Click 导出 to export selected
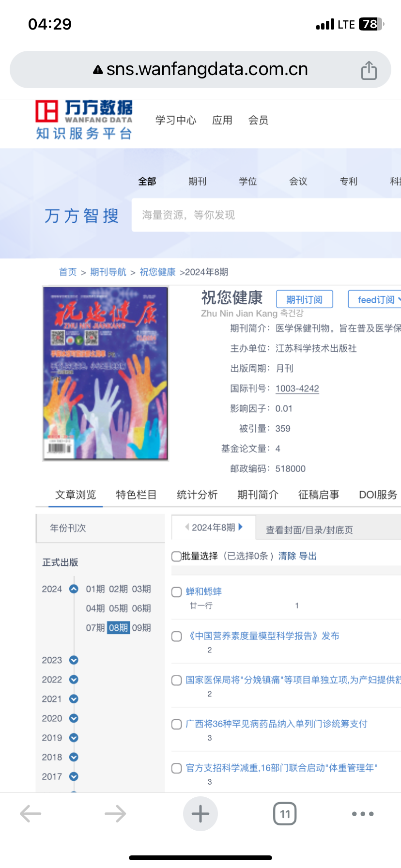 pos(308,556)
